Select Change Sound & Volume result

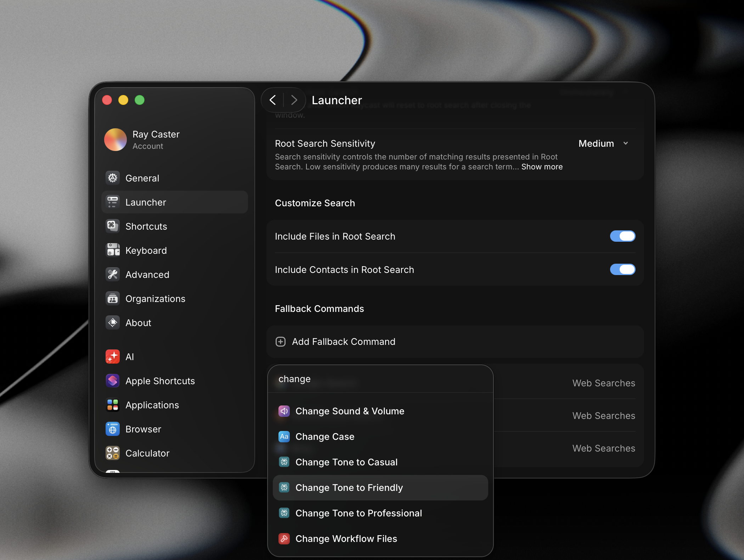381,411
